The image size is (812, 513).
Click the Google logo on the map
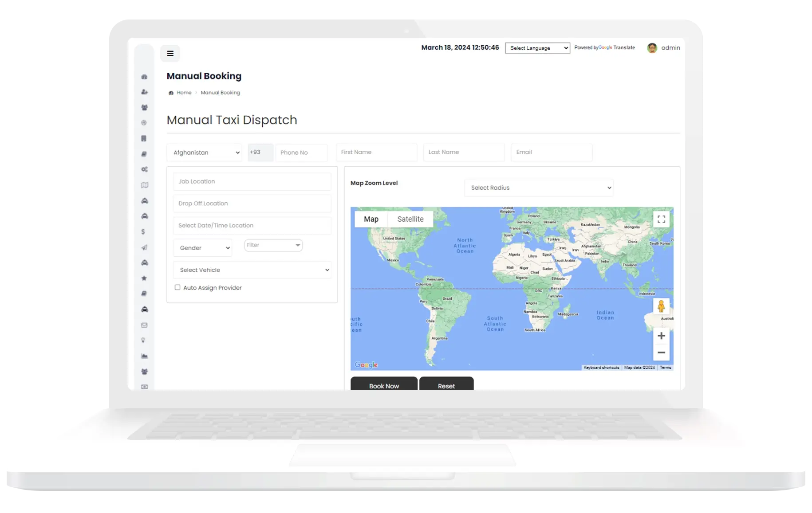[x=366, y=365]
